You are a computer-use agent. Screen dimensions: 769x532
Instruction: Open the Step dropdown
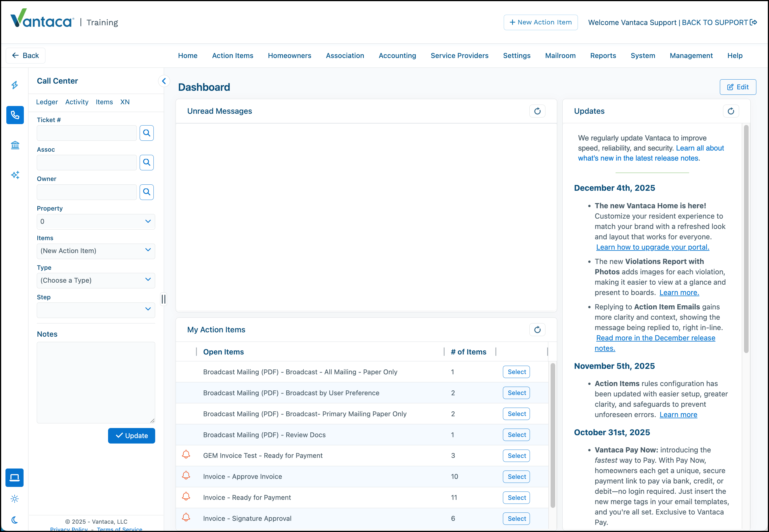click(x=96, y=310)
